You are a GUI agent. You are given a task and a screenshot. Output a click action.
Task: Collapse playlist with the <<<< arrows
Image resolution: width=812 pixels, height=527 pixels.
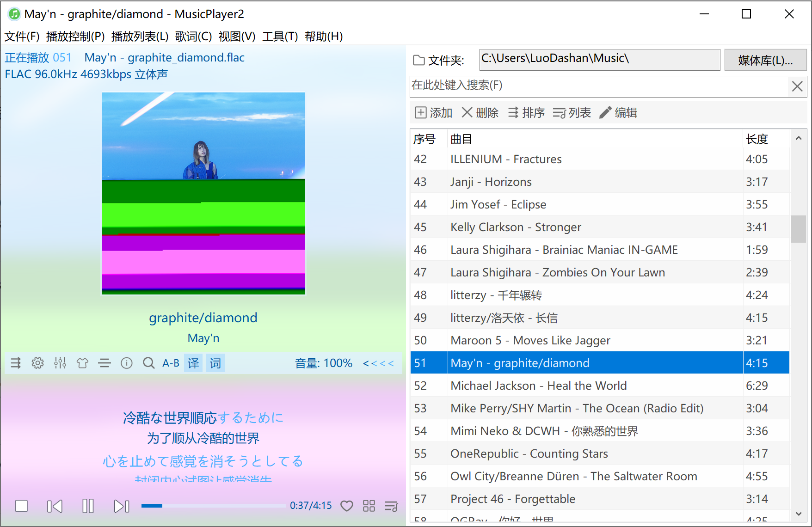379,363
